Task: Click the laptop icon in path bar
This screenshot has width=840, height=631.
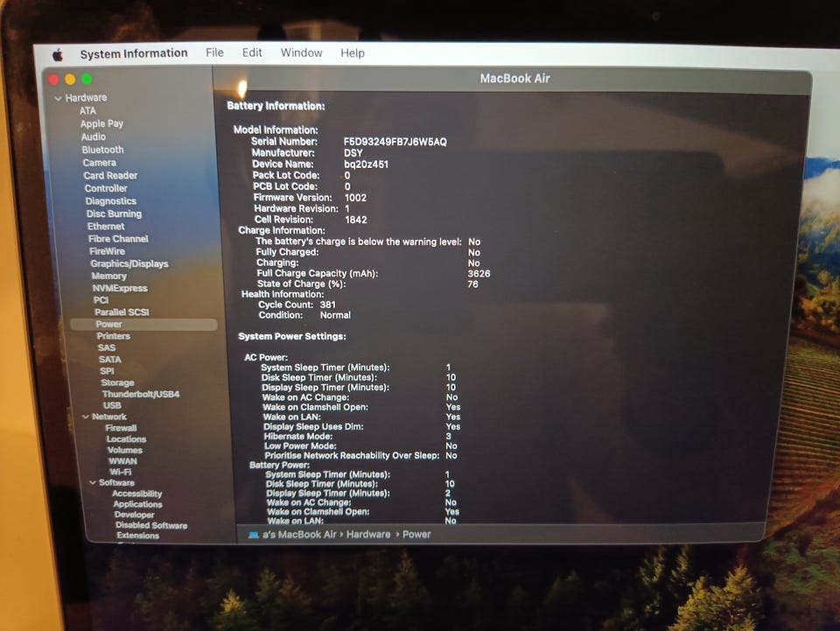Action: click(x=254, y=535)
